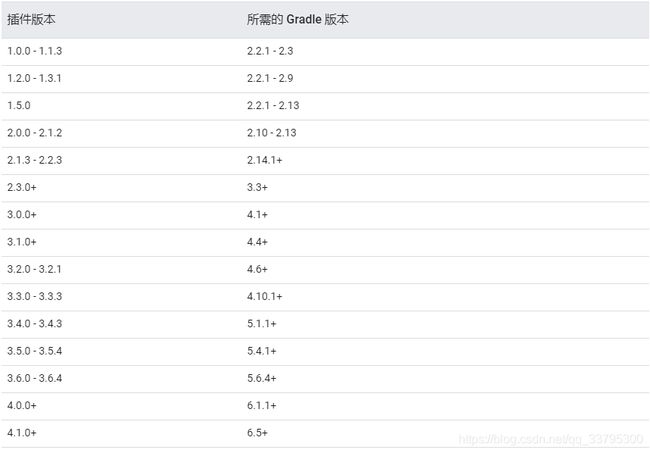Select plugin version 2.0.0 - 2.1.2
This screenshot has width=650, height=453.
point(34,133)
